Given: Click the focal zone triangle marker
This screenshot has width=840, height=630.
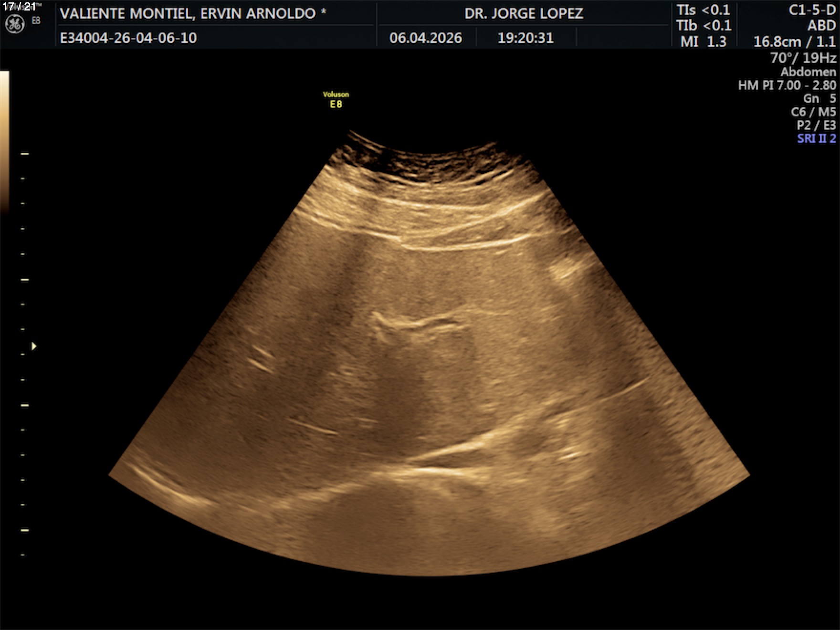Looking at the screenshot, I should tap(34, 346).
